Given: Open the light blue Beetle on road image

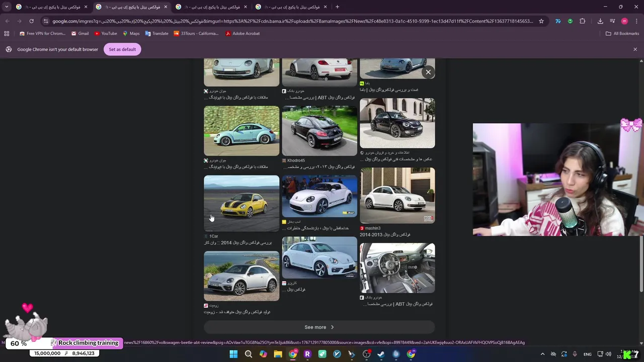Looking at the screenshot, I should [242, 131].
